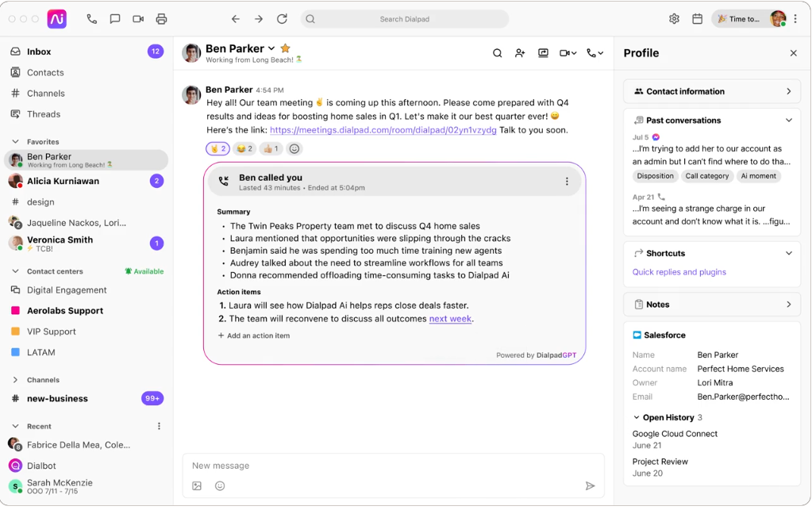
Task: Open the video camera icon in top bar
Action: pos(138,19)
